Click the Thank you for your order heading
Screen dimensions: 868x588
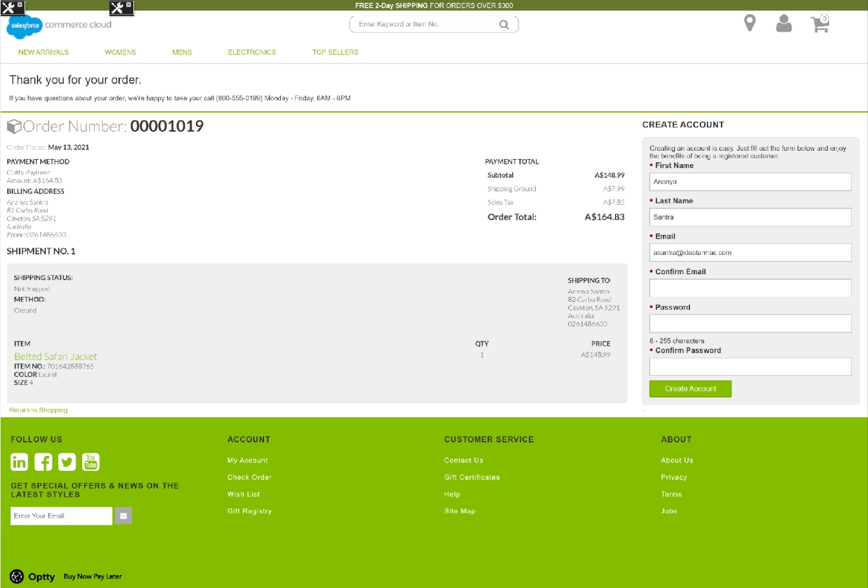click(75, 80)
